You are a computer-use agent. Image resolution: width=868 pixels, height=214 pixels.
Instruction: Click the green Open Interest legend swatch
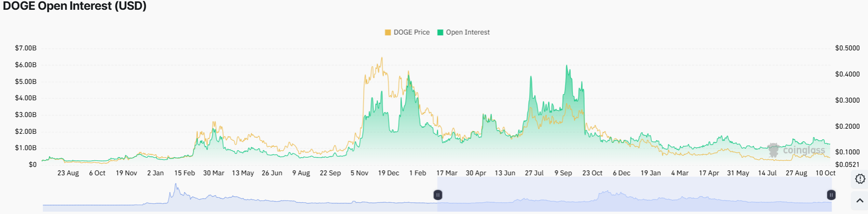(x=440, y=32)
